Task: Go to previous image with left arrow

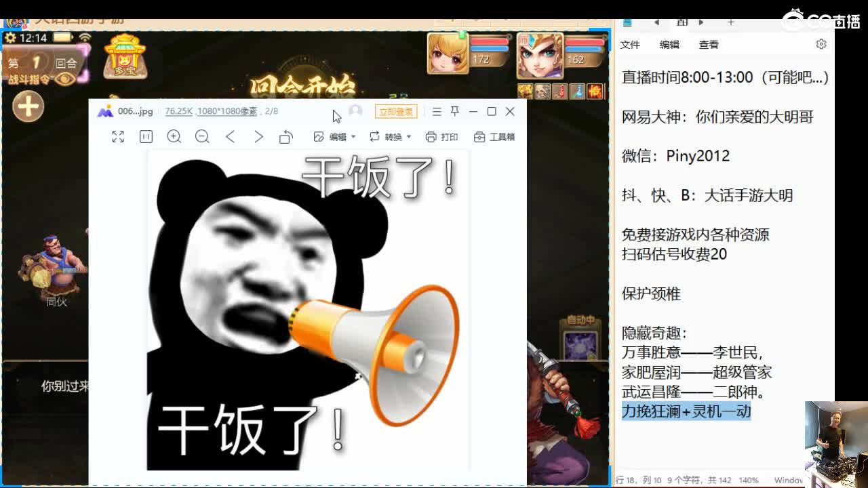Action: click(231, 137)
